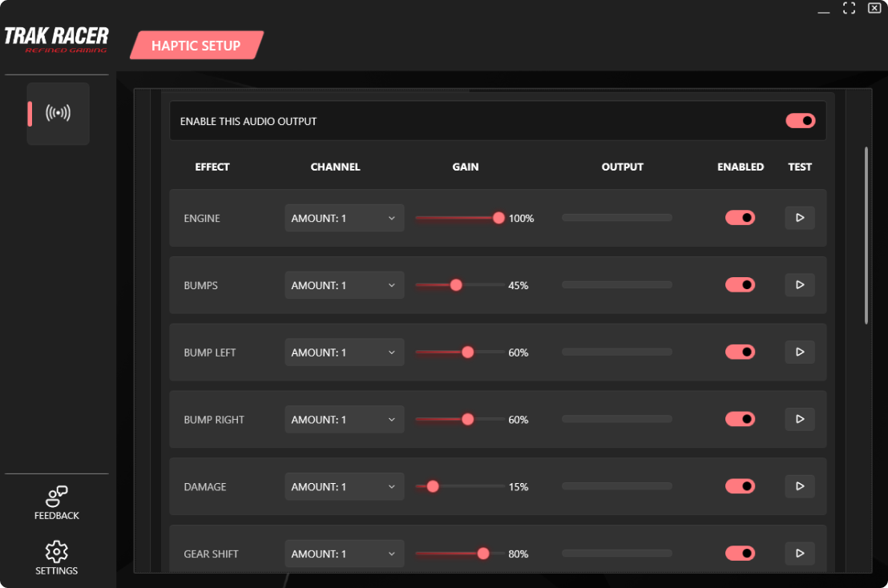Viewport: 888px width, 588px height.
Task: Play test for ENGINE effect
Action: pyautogui.click(x=799, y=218)
